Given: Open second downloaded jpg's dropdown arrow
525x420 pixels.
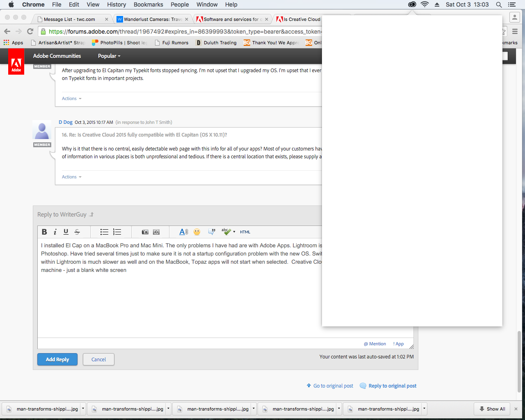Looking at the screenshot, I should pyautogui.click(x=168, y=409).
